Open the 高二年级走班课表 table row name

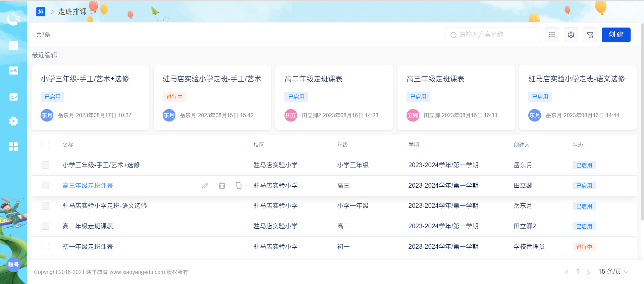pyautogui.click(x=88, y=226)
